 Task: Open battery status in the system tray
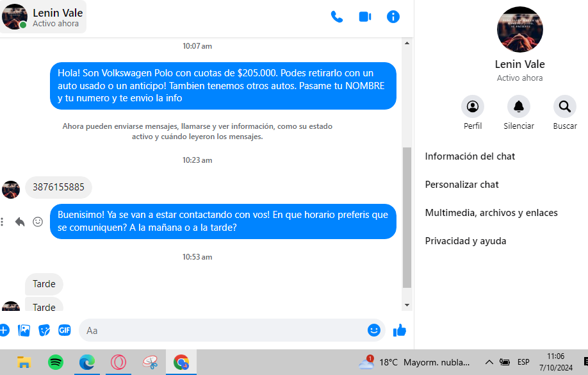pos(504,363)
